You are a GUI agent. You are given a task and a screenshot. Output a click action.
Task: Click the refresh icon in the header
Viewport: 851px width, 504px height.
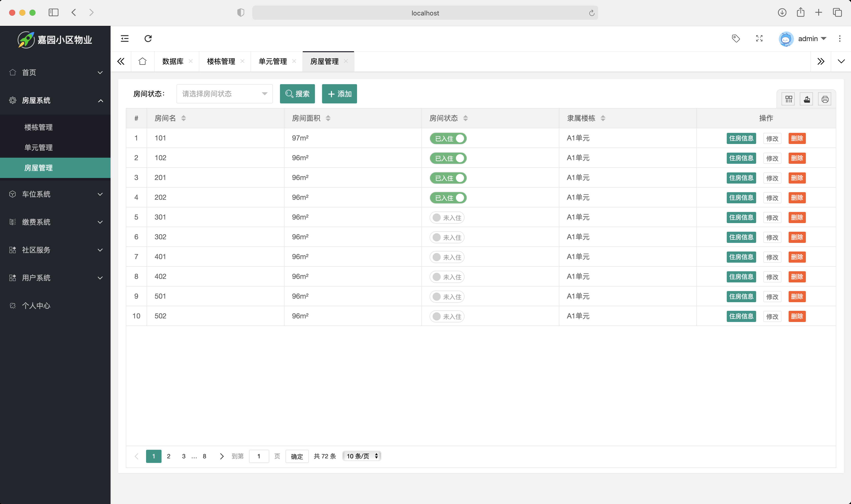[x=148, y=38]
